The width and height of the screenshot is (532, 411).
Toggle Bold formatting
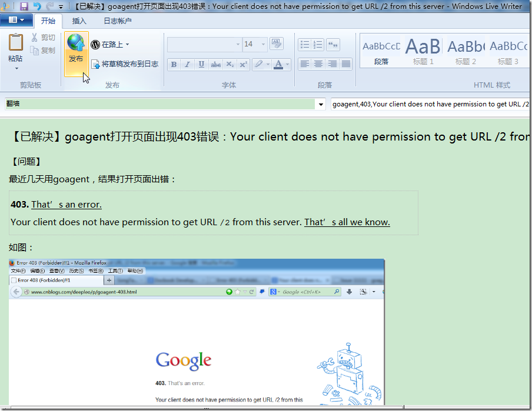174,64
